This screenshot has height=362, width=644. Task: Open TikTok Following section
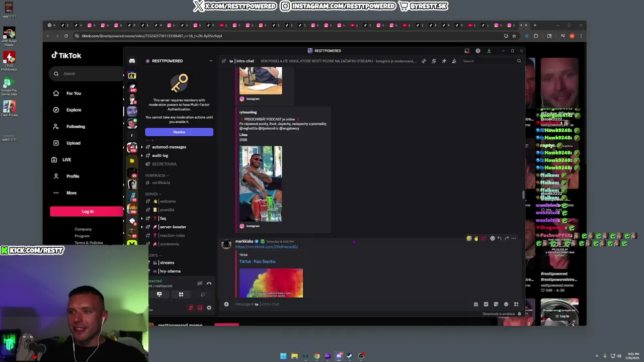click(x=75, y=126)
